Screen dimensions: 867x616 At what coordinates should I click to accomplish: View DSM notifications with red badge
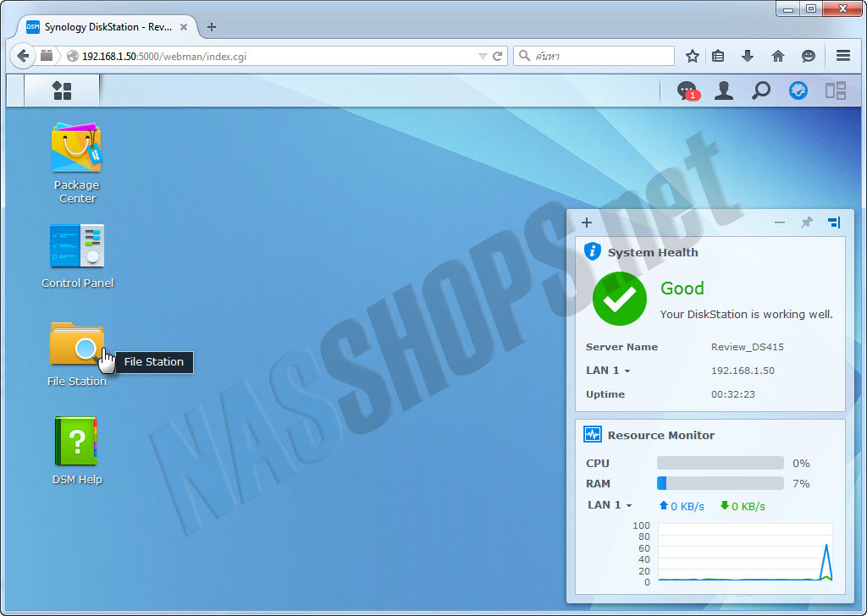(688, 91)
